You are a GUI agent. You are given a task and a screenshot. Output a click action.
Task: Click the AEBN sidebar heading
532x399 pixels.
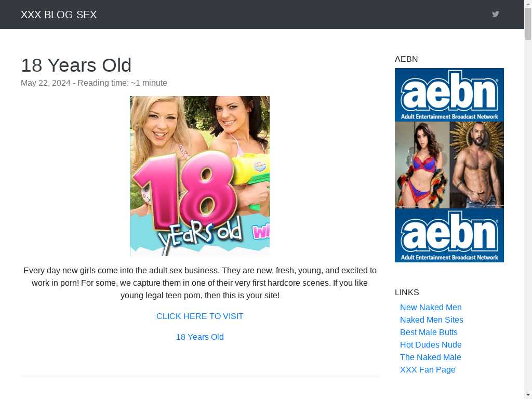click(406, 59)
